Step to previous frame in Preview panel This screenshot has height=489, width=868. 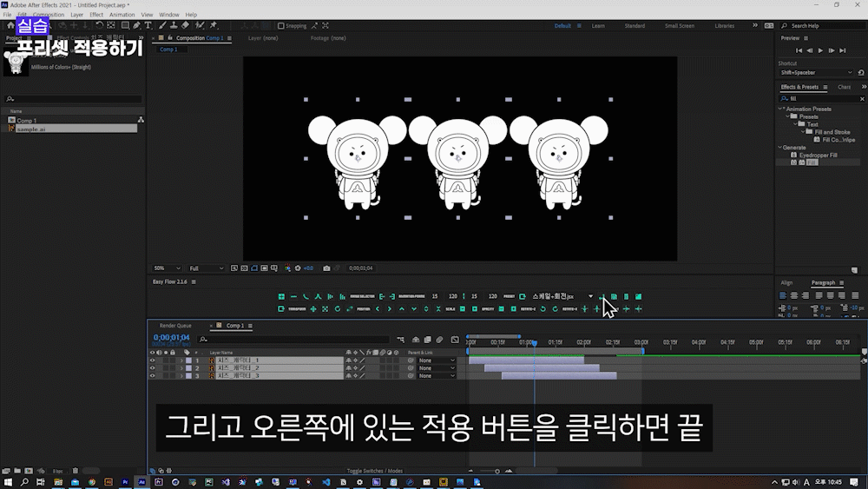click(x=810, y=50)
